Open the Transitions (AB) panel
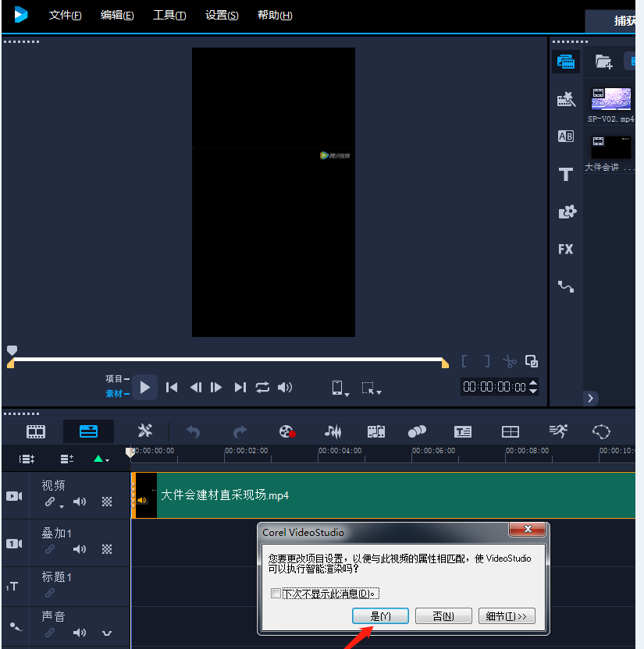Screen dimensions: 644x649 (566, 137)
